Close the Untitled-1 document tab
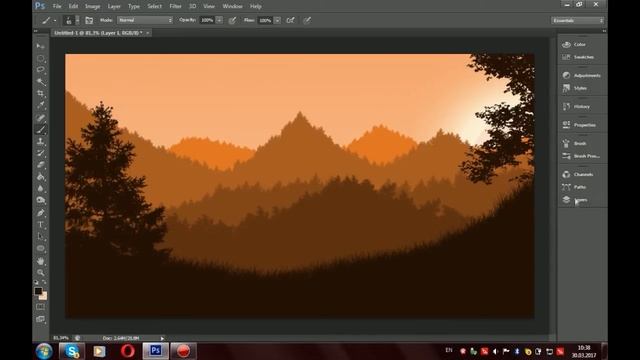The width and height of the screenshot is (640, 360). click(x=148, y=33)
